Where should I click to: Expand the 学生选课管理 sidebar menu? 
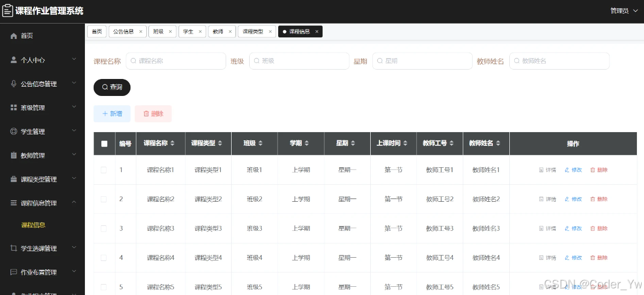click(x=74, y=247)
